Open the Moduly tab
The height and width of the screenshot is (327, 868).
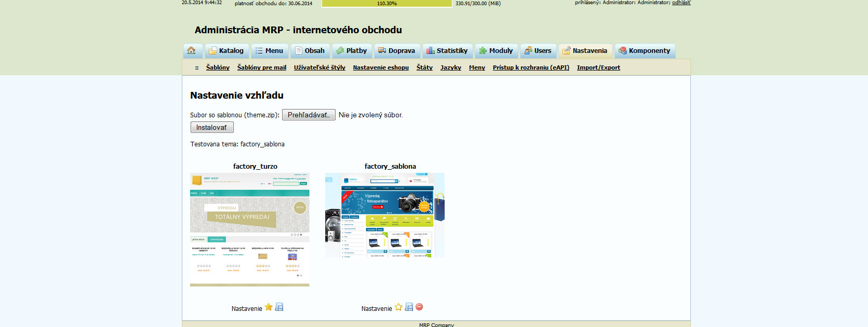(x=496, y=51)
